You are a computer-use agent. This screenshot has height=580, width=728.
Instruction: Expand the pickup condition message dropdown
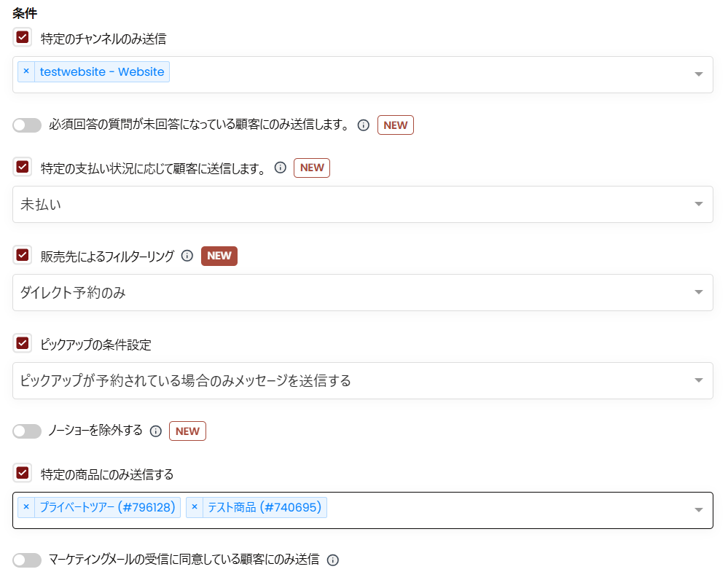(698, 380)
